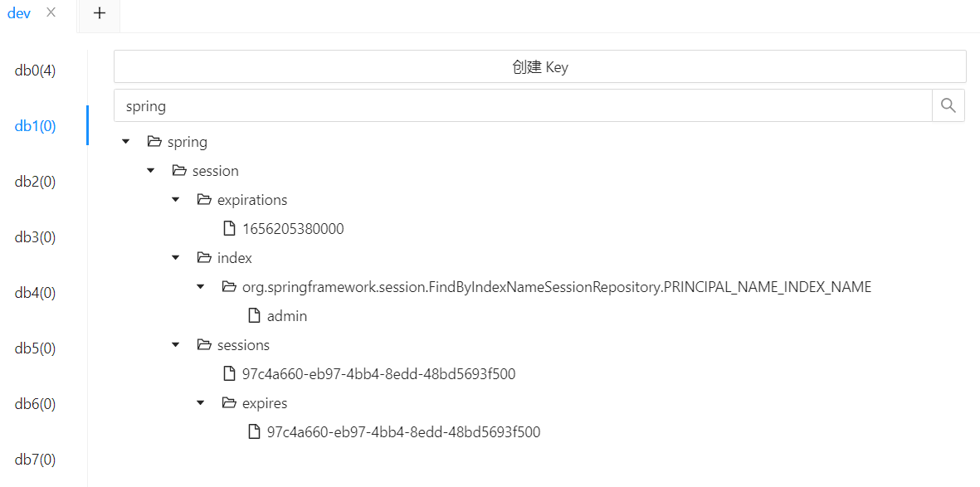Open the db6(0) database
The height and width of the screenshot is (487, 980).
pos(35,404)
